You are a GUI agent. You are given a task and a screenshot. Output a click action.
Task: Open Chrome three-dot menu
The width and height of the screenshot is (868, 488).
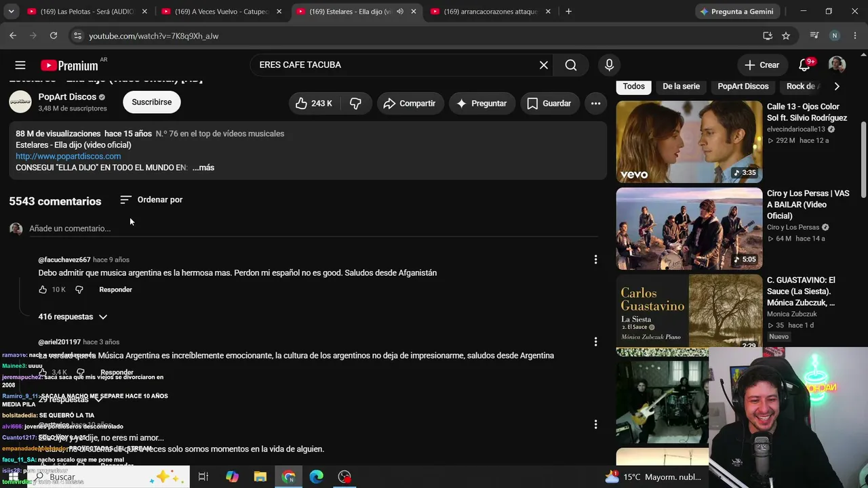(x=854, y=36)
